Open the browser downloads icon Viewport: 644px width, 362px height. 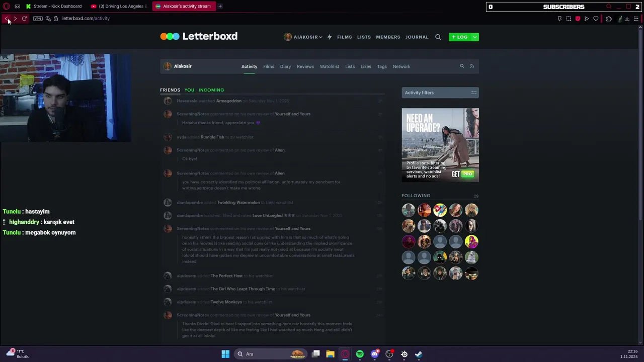click(627, 19)
